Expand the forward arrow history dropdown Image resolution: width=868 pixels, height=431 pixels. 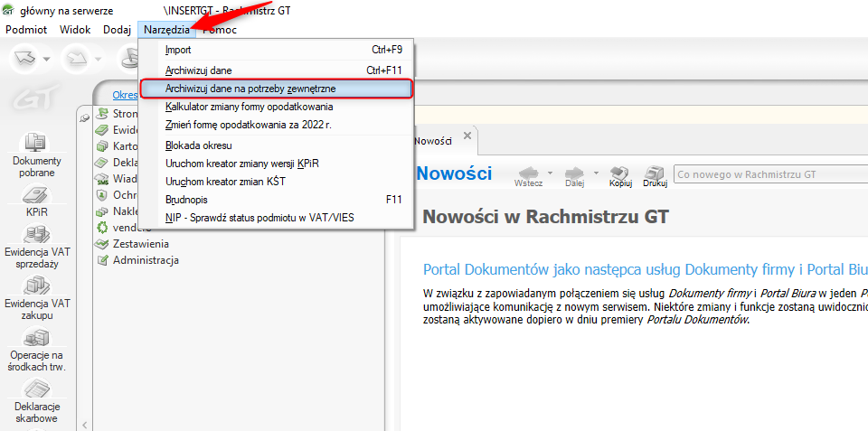click(99, 60)
